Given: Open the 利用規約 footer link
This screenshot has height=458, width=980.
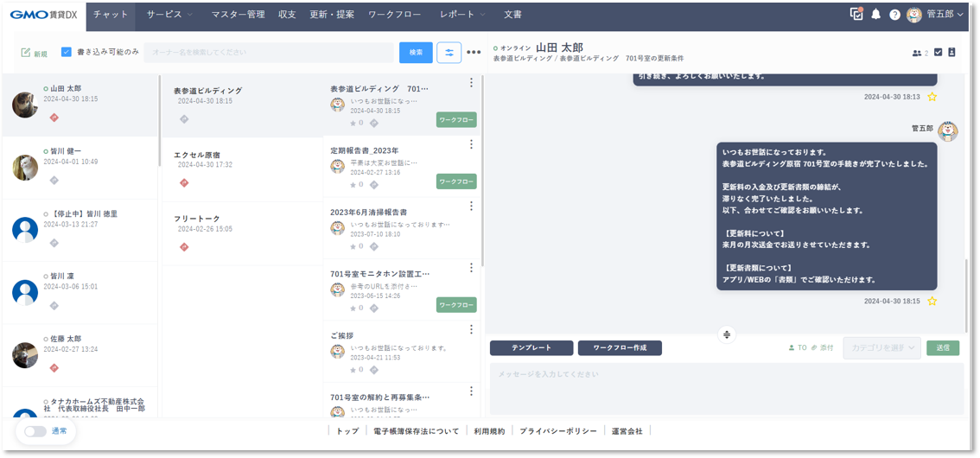Looking at the screenshot, I should pos(489,431).
